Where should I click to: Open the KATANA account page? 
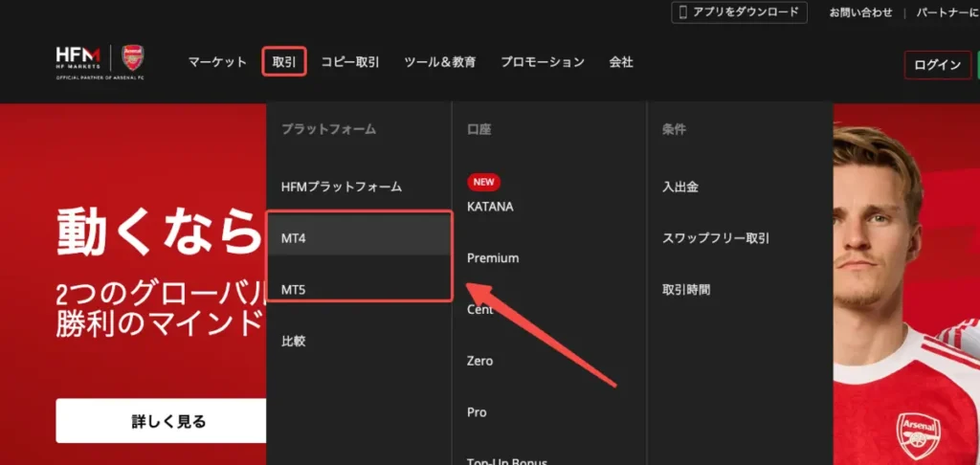click(490, 207)
